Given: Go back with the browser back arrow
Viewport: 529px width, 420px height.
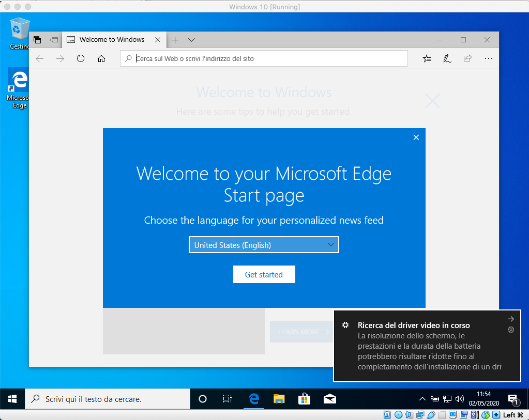Looking at the screenshot, I should tap(40, 59).
